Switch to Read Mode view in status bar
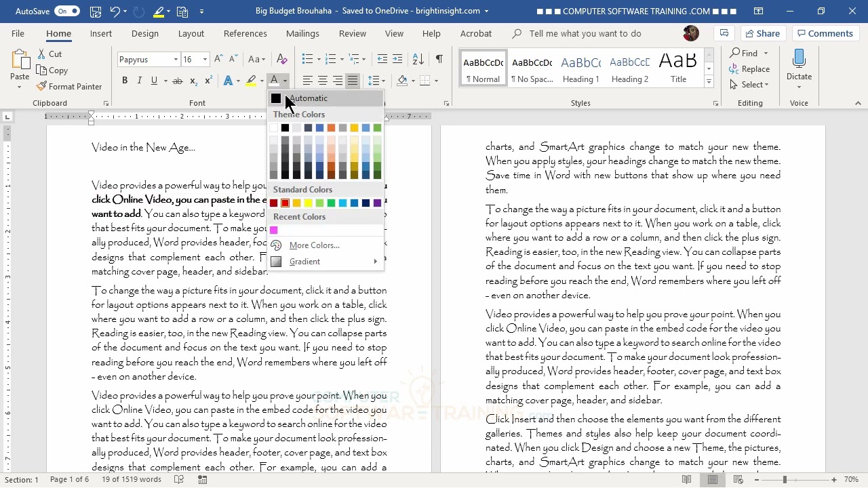Image resolution: width=868 pixels, height=488 pixels. click(x=687, y=480)
